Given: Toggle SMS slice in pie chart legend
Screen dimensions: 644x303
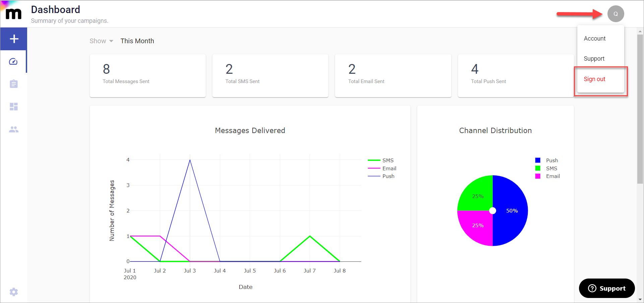Looking at the screenshot, I should tap(546, 168).
